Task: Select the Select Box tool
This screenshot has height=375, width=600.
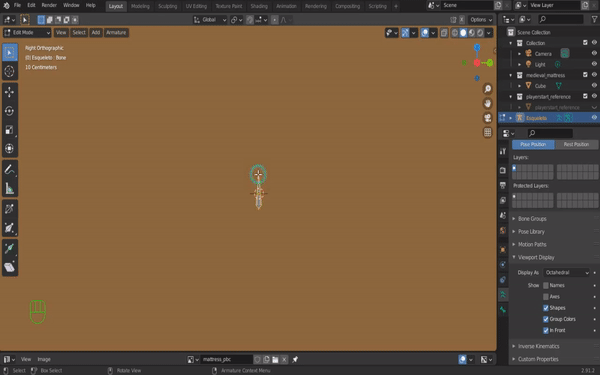Action: click(10, 52)
